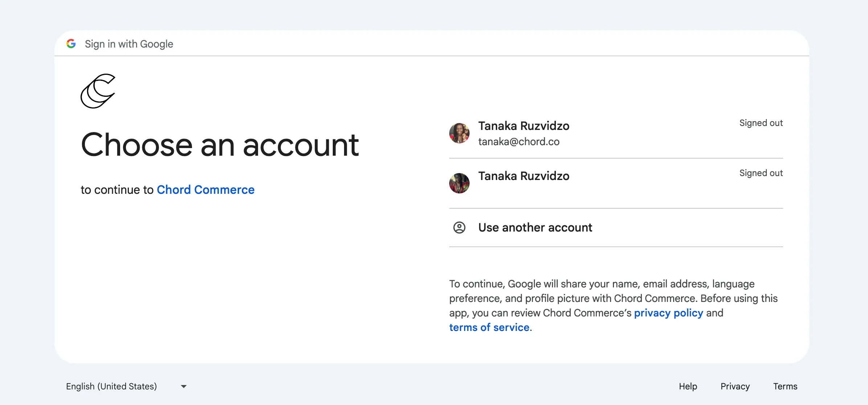Select avatar of tanaka@chord.co account

click(459, 133)
